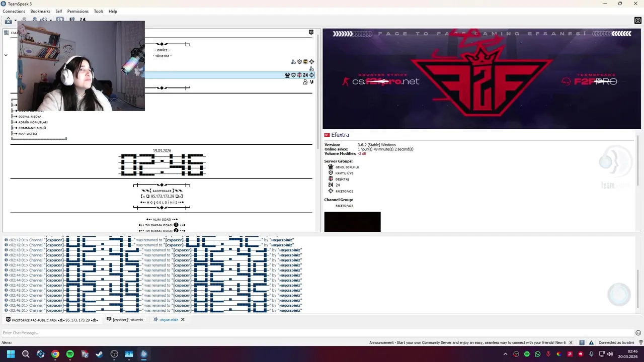Open the Tools menu
Screen dimensions: 644x362
(99, 11)
